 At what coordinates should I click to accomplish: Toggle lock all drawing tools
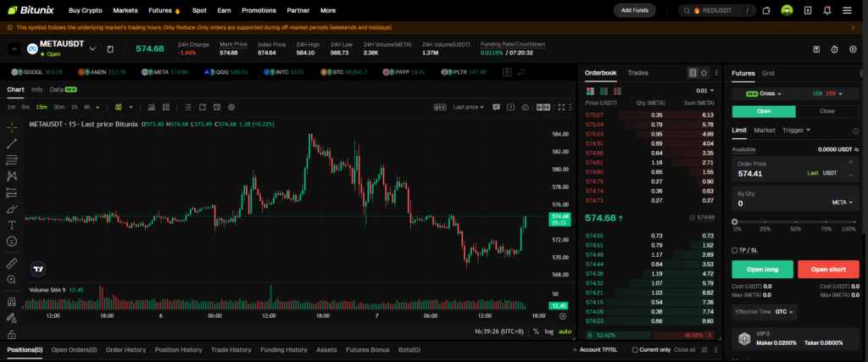point(12,334)
